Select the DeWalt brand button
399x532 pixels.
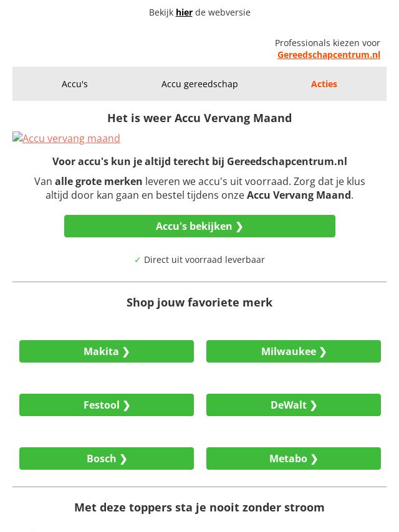pos(294,405)
